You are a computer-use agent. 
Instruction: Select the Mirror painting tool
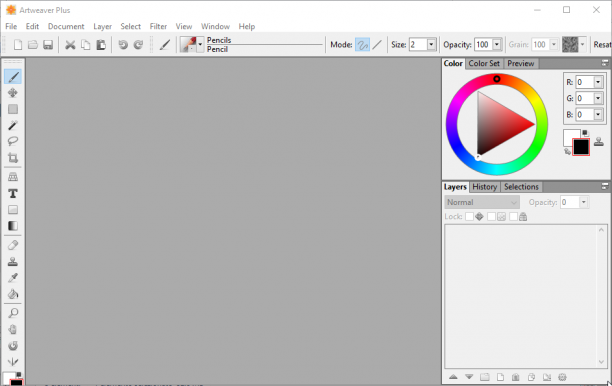[x=13, y=362]
